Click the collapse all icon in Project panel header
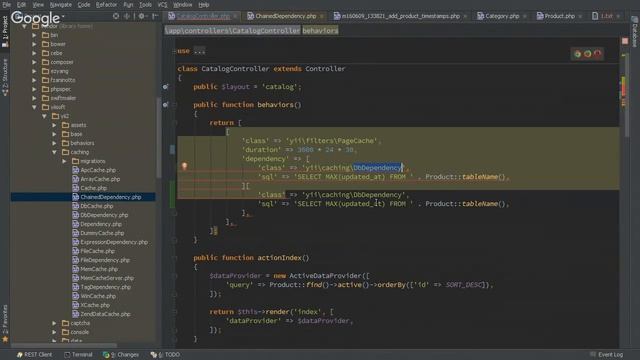The height and width of the screenshot is (360, 640). [x=127, y=16]
